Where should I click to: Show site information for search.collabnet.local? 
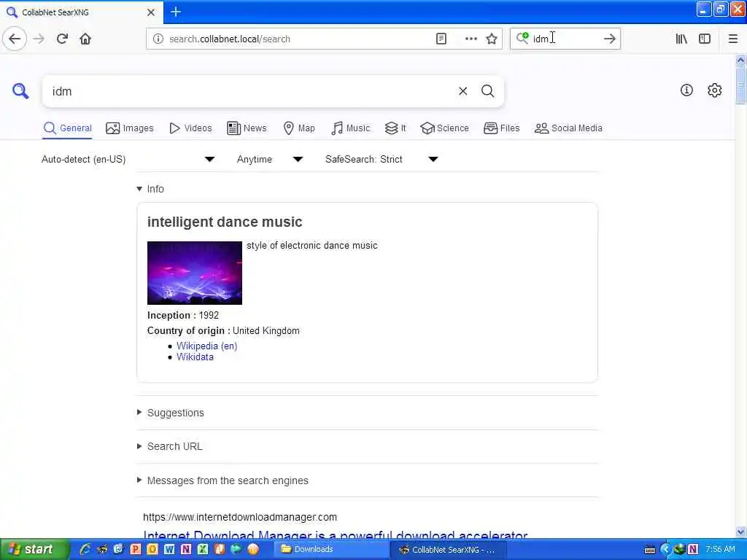[158, 39]
